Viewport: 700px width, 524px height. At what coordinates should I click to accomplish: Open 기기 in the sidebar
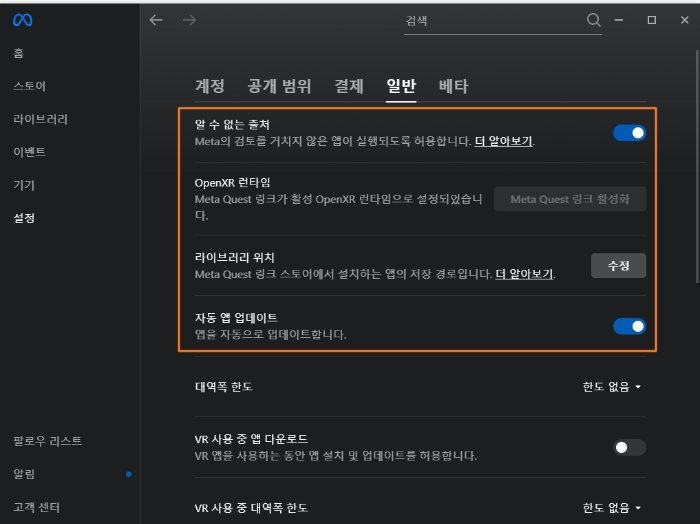click(x=24, y=185)
